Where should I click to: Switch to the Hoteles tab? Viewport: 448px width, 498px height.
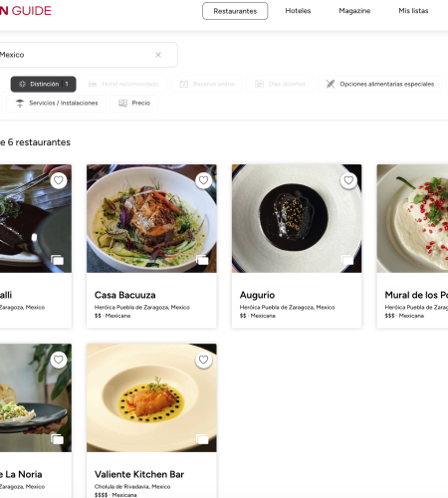298,11
